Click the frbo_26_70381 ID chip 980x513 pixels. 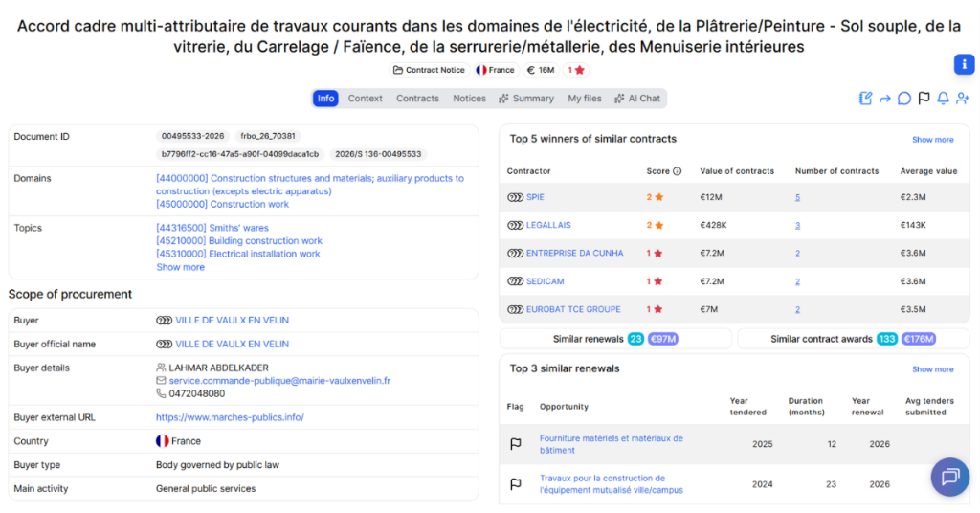coord(268,136)
